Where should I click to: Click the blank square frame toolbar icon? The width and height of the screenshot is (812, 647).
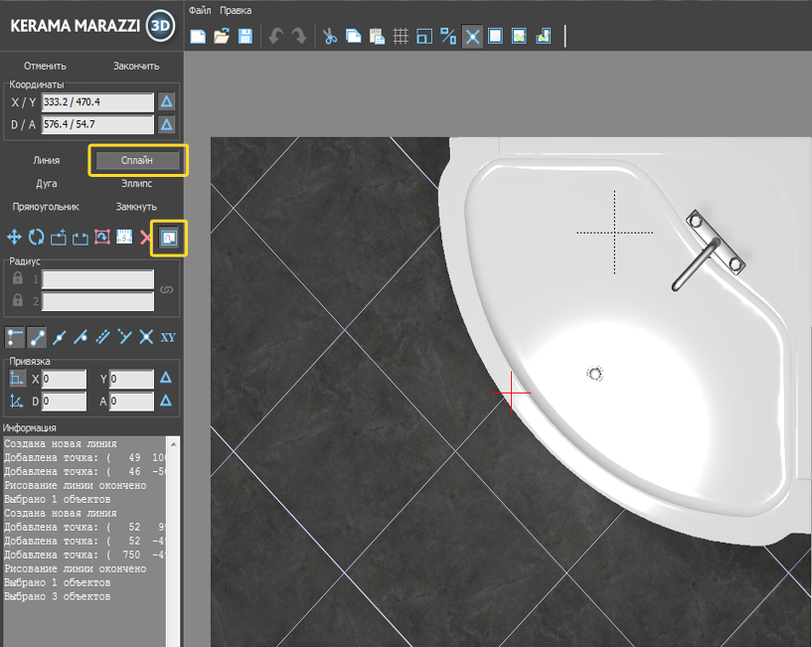click(x=496, y=36)
